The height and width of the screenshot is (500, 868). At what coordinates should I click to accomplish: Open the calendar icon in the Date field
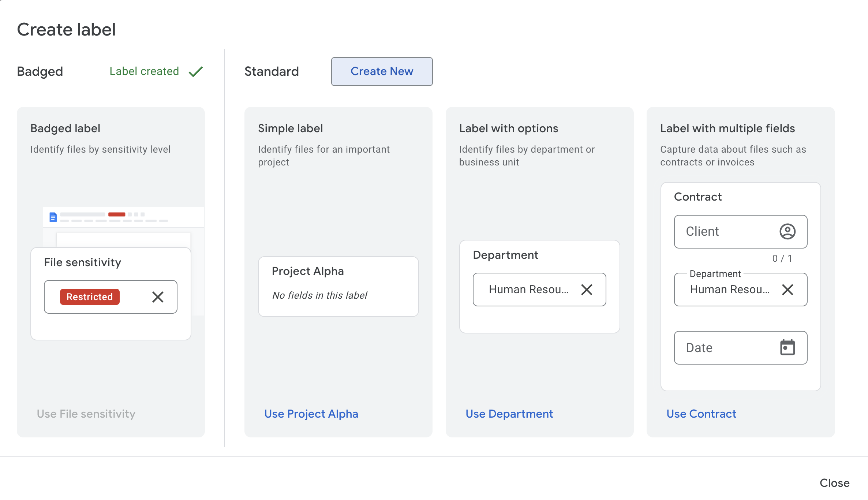point(787,348)
